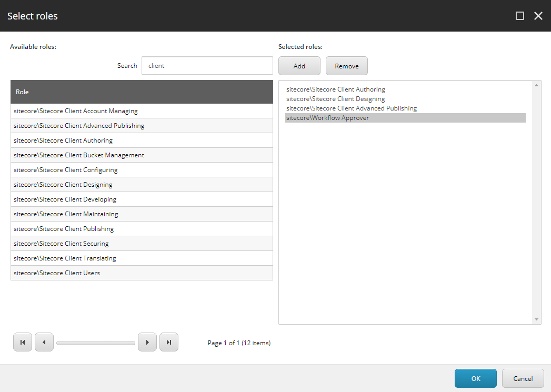
Task: Select Sitecore Client Configuring role
Action: tap(142, 170)
